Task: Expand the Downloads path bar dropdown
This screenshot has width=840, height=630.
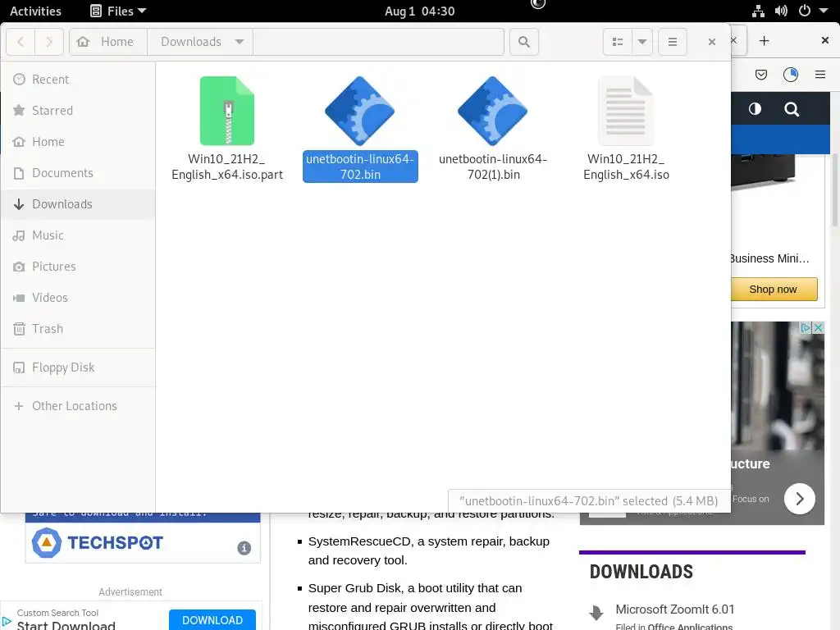Action: (240, 42)
